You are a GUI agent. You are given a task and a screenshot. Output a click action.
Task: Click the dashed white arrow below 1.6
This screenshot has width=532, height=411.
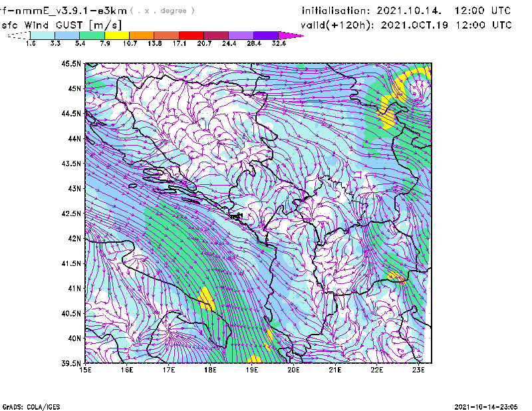click(x=19, y=35)
